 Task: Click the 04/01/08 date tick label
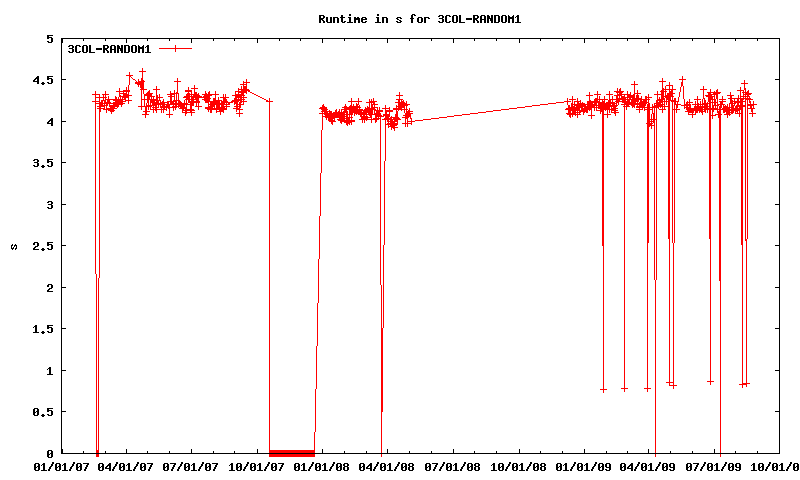(389, 466)
